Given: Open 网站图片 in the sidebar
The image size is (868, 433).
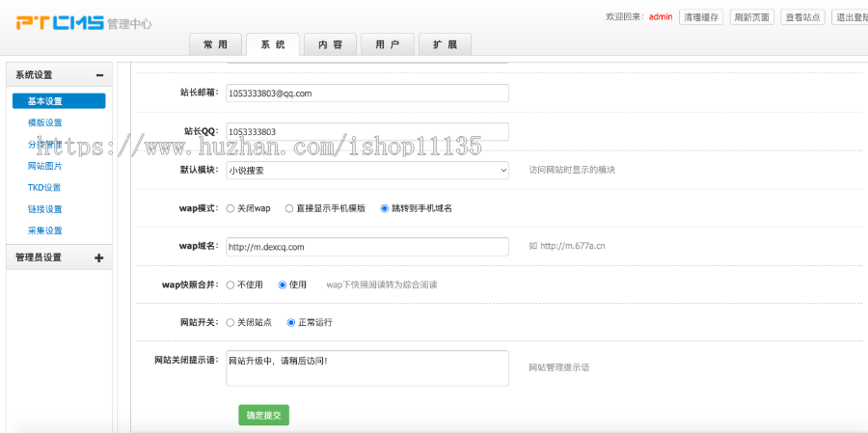Looking at the screenshot, I should tap(44, 166).
